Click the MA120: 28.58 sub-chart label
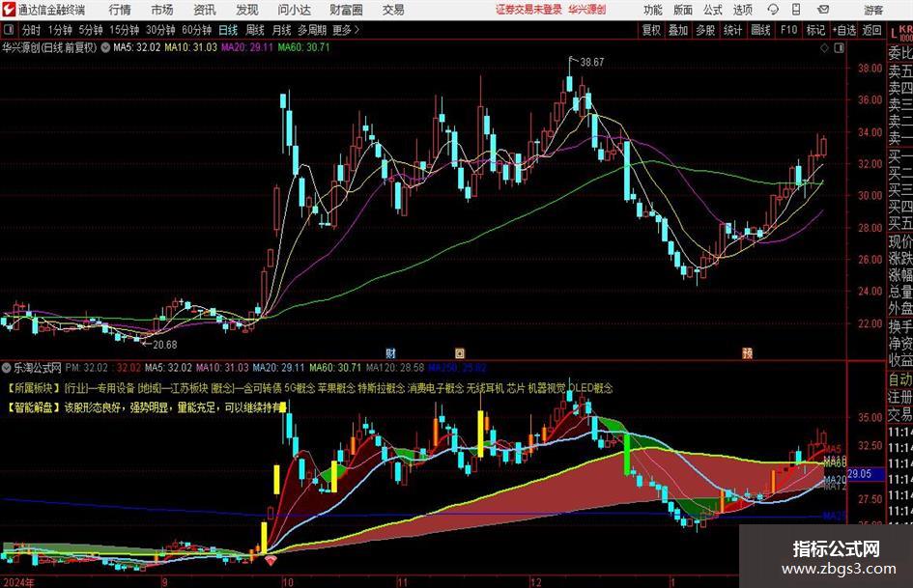Viewport: 913px width, 588px height. [x=395, y=367]
